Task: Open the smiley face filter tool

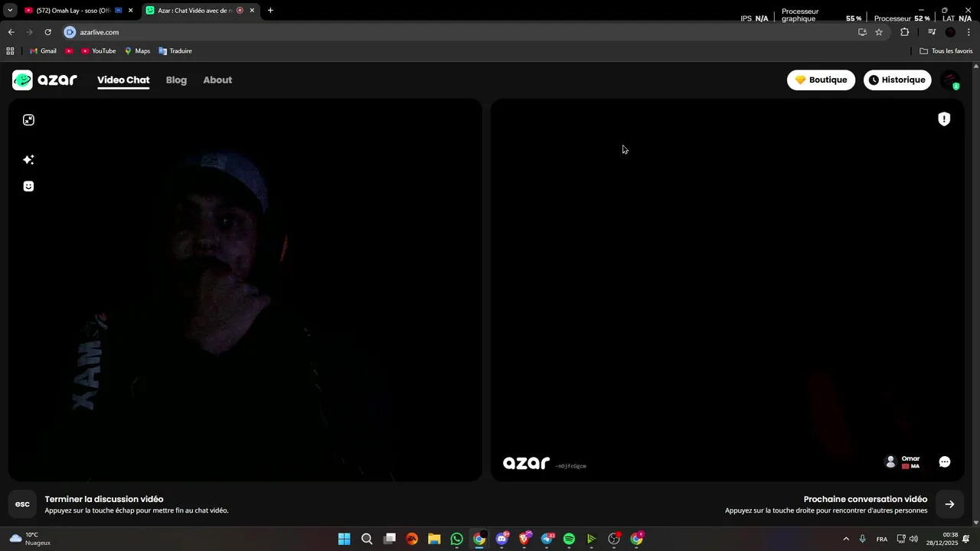Action: 28,186
